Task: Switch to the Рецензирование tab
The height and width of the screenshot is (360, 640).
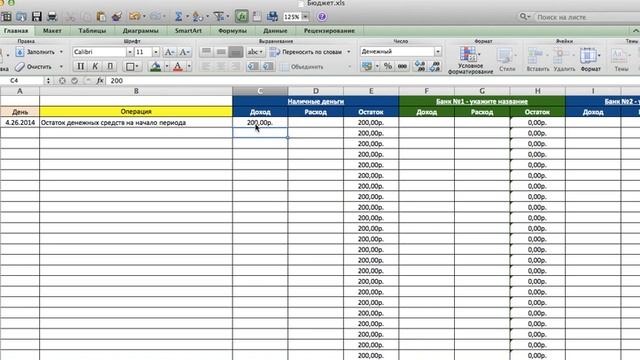Action: click(329, 31)
